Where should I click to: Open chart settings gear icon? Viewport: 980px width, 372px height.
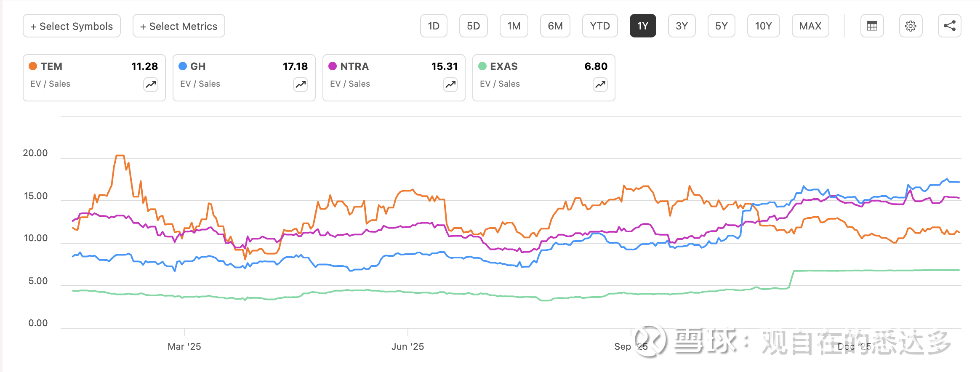click(x=911, y=26)
